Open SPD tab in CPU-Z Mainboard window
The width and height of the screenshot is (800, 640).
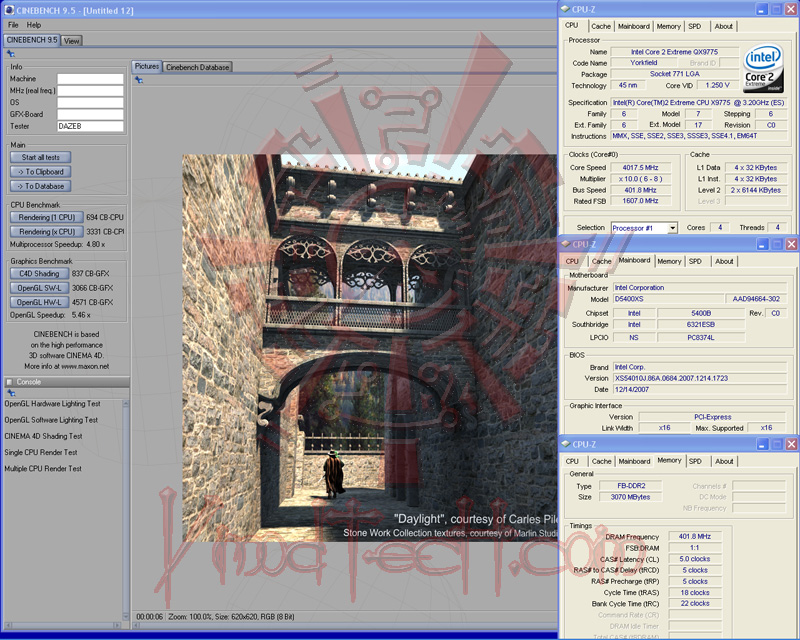coord(695,261)
